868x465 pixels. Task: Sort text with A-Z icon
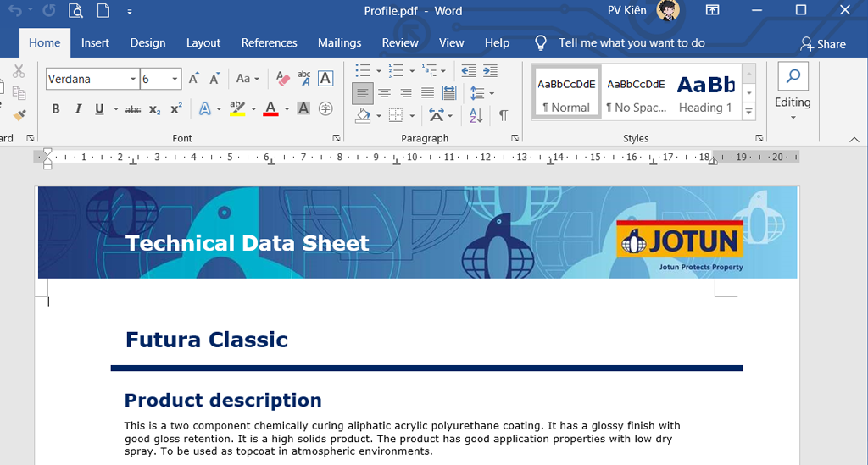click(x=476, y=115)
